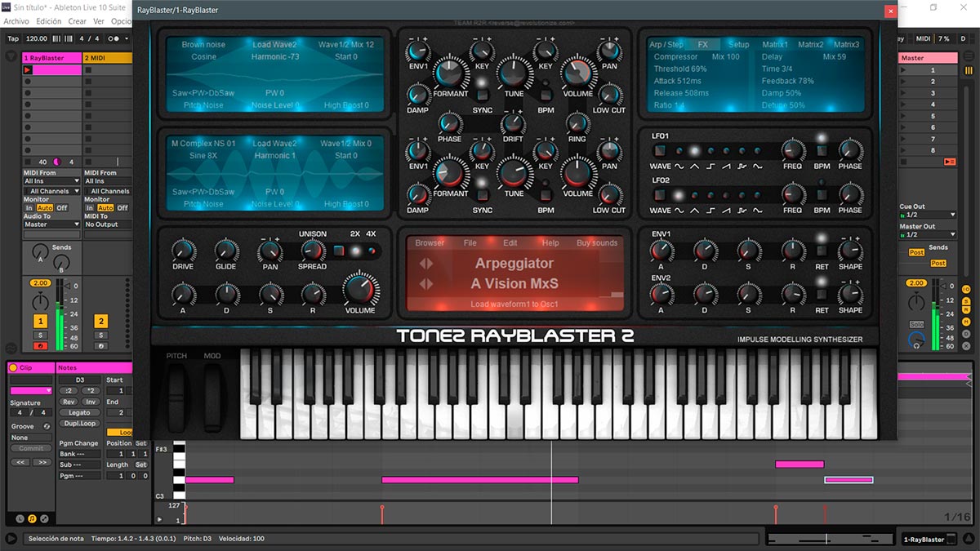Viewport: 980px width, 551px height.
Task: Select LFO1 sawtooth waveform
Action: (727, 151)
